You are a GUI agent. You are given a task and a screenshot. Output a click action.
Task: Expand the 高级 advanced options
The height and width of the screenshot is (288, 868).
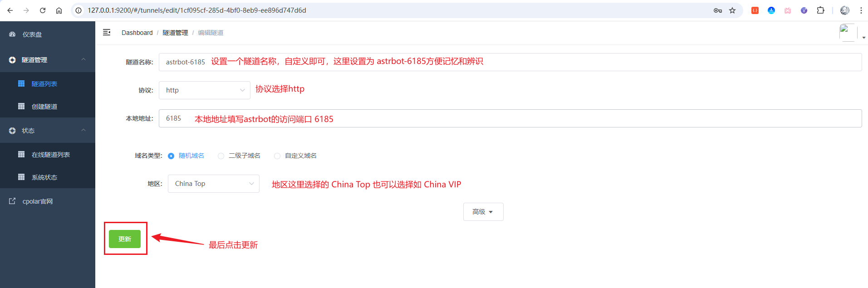click(x=483, y=212)
